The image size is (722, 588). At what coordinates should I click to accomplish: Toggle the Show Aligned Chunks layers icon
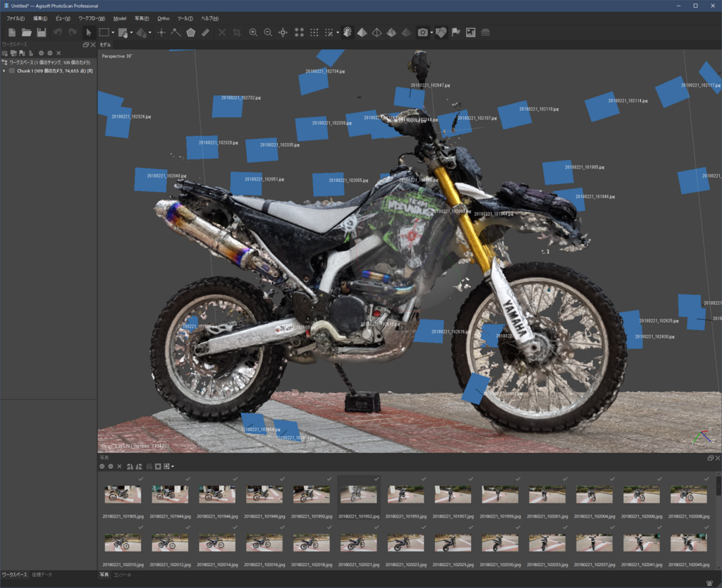(485, 32)
